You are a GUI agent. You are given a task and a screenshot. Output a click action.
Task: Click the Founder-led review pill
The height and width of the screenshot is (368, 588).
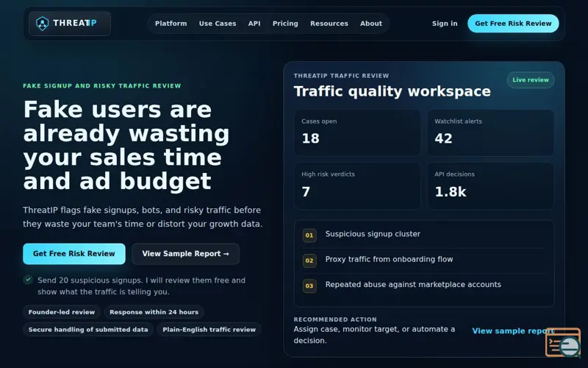pos(62,312)
